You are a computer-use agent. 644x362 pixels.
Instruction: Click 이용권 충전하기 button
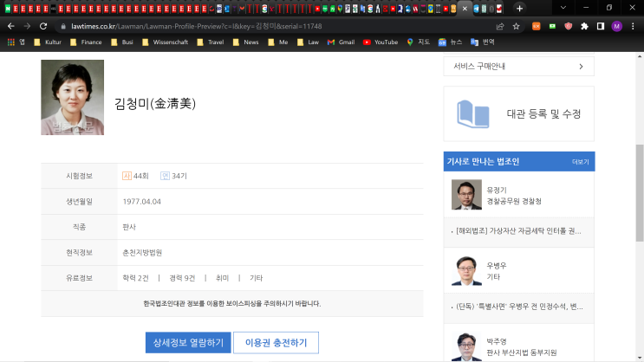click(x=276, y=343)
